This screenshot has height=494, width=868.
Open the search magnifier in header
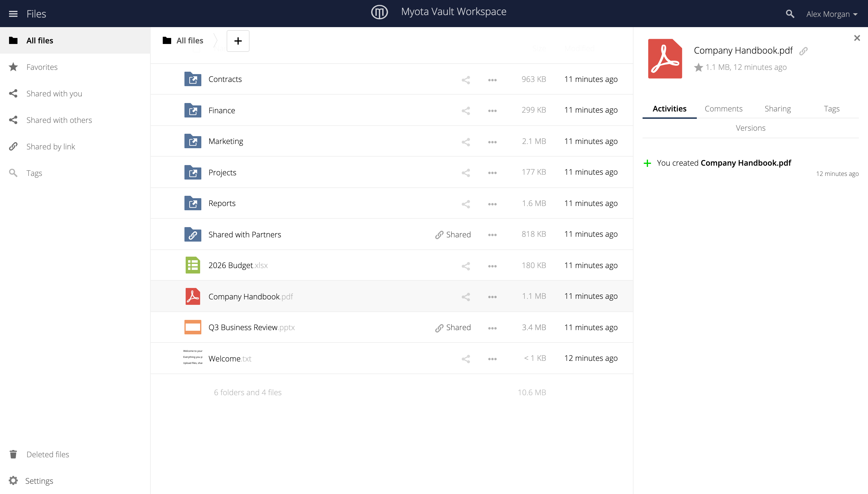[x=790, y=14]
